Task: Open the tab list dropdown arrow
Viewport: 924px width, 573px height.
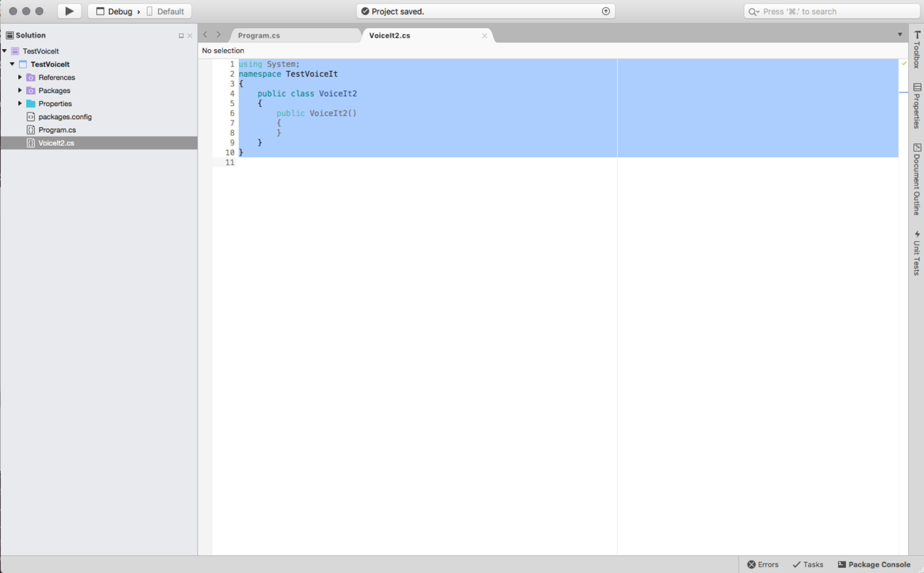Action: pyautogui.click(x=899, y=35)
